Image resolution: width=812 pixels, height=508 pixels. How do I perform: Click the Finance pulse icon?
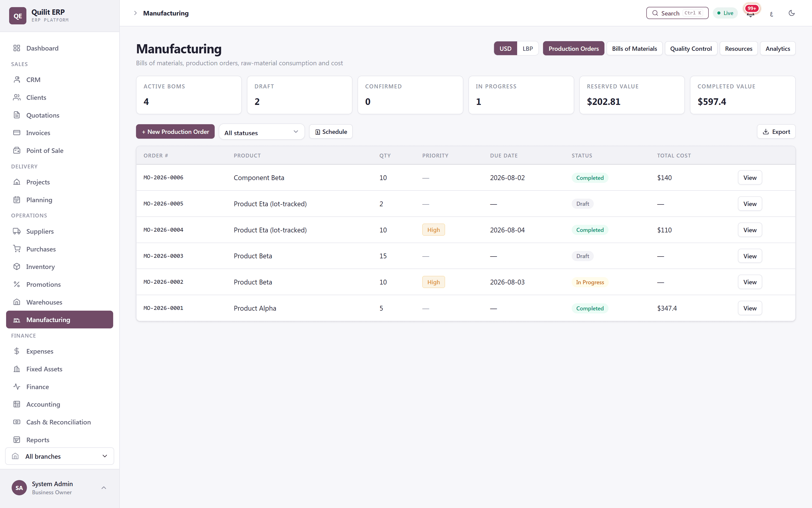pyautogui.click(x=17, y=387)
